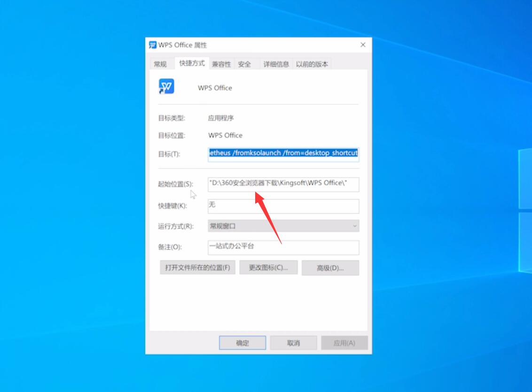This screenshot has height=392, width=532.
Task: Close the WPS Office properties dialog
Action: [x=363, y=45]
